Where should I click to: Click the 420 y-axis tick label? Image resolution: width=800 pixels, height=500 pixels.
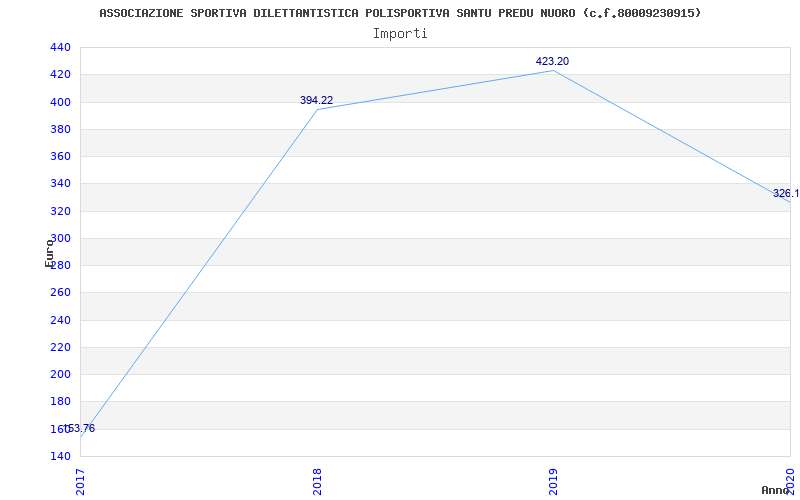60,74
